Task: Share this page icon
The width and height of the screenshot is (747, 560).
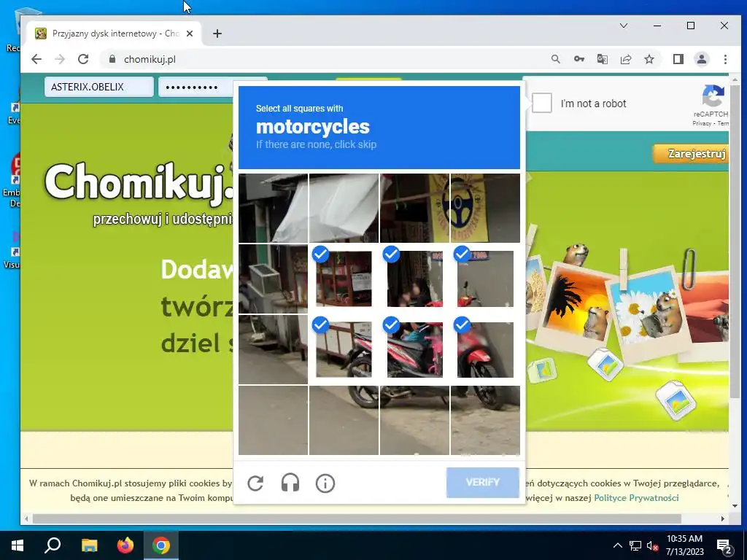Action: pos(625,59)
